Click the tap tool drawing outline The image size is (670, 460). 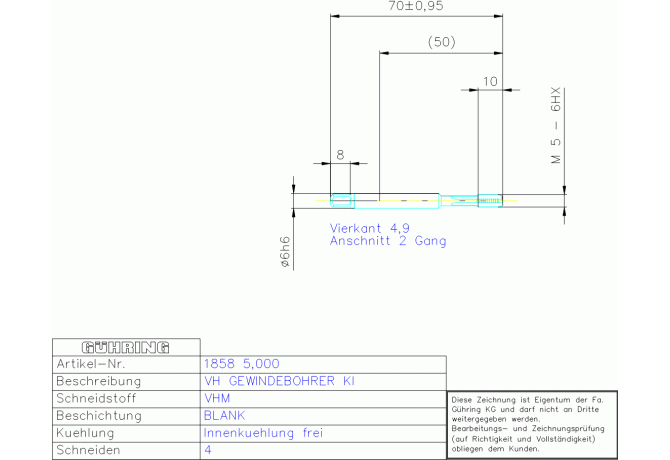pos(417,201)
